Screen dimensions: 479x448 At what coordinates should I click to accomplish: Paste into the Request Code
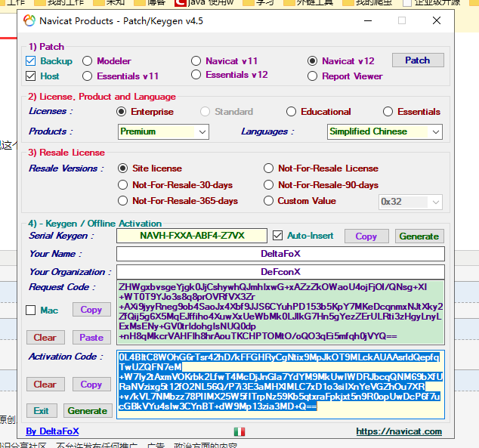click(91, 337)
